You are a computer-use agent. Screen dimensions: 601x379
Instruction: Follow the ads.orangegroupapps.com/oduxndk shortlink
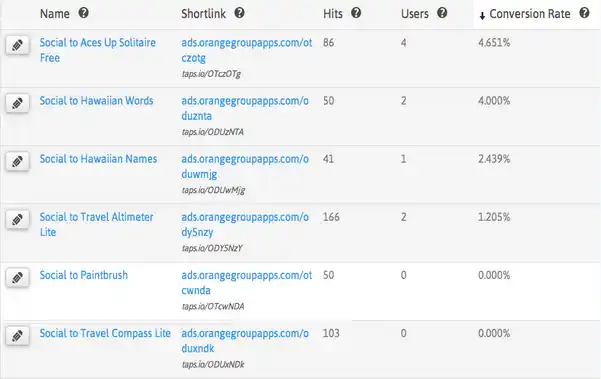click(x=245, y=341)
